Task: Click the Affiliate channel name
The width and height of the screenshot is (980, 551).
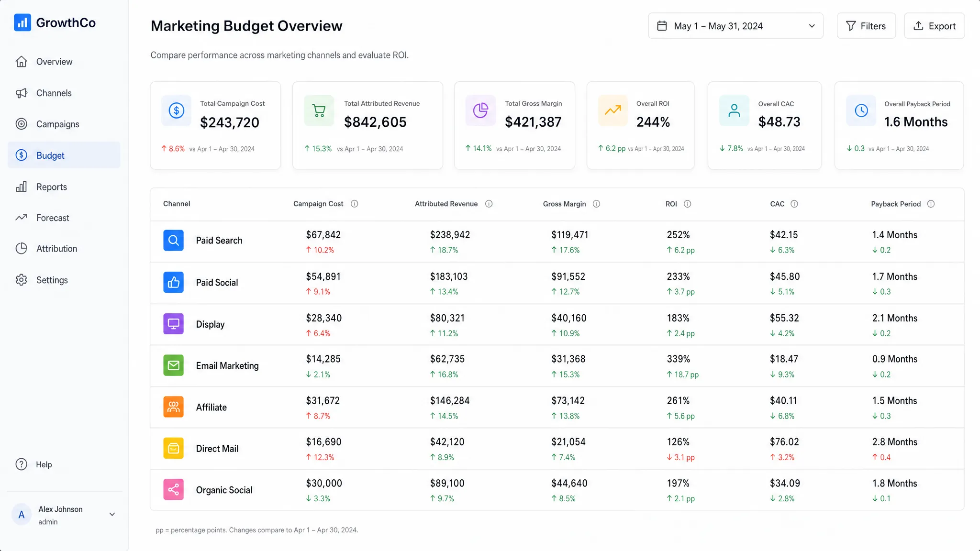Action: 212,408
